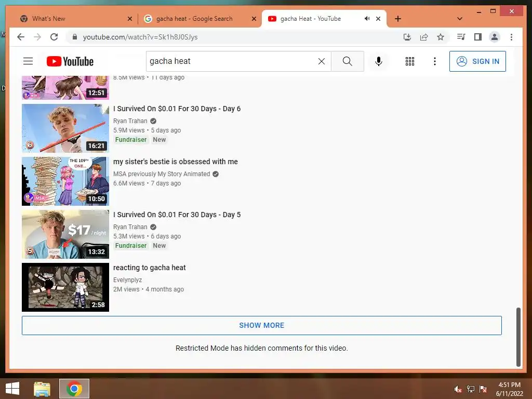The width and height of the screenshot is (532, 399).
Task: Go back with the browser back arrow
Action: pos(21,37)
